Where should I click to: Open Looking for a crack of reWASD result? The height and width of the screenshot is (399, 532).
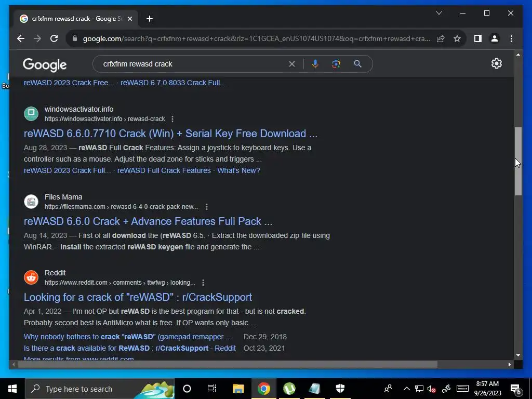tap(138, 297)
